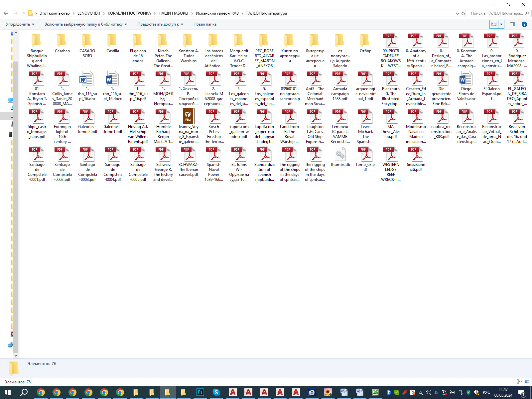Open the view options dropdown arrow
Screen dimensions: 532x399
[501, 24]
